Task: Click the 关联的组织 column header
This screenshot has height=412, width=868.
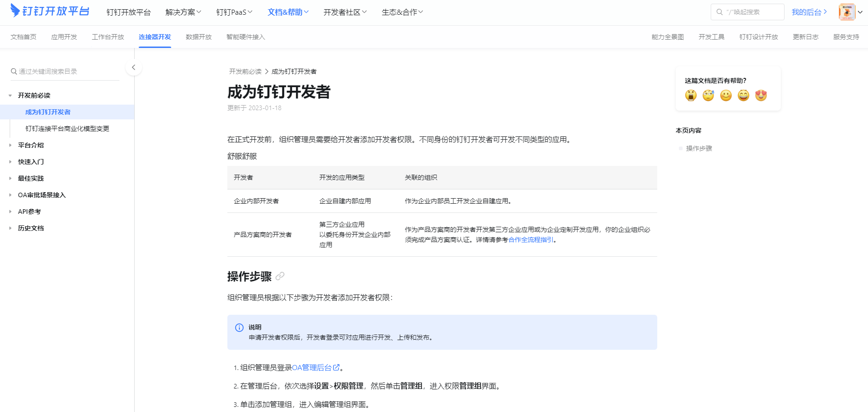Action: (421, 177)
